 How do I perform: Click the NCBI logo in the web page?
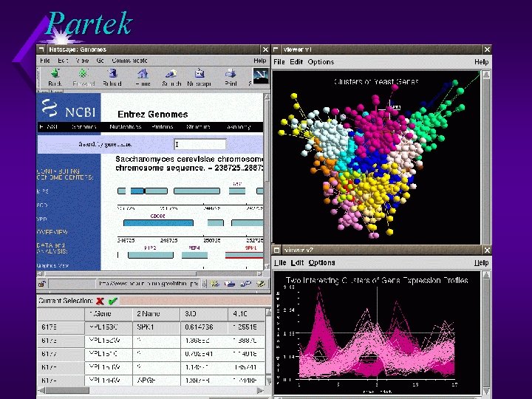coord(69,109)
